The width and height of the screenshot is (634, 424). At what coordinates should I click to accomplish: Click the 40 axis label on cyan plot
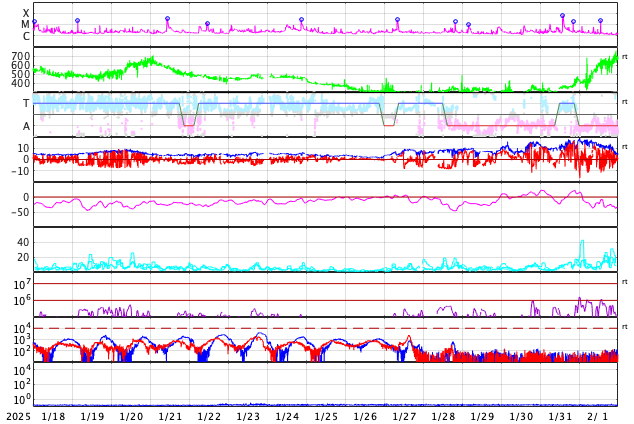tap(23, 242)
